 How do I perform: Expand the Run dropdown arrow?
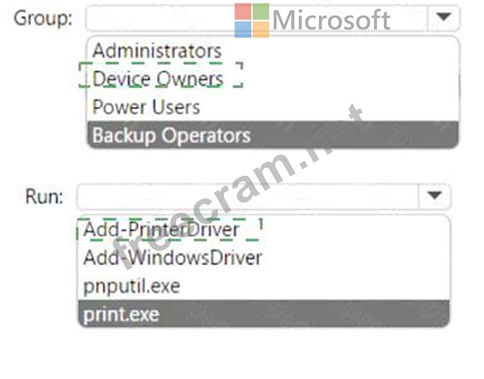point(434,196)
